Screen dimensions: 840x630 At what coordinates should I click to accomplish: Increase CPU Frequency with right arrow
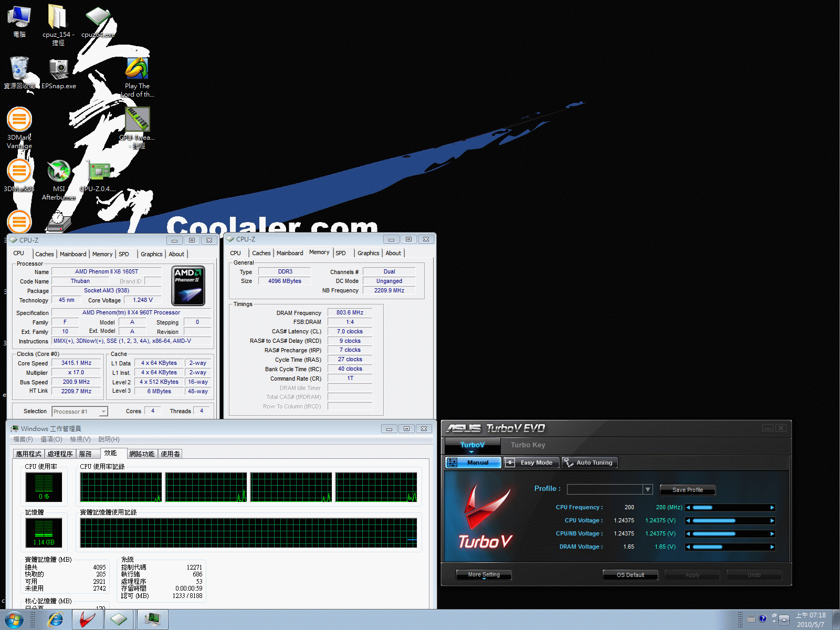(772, 508)
